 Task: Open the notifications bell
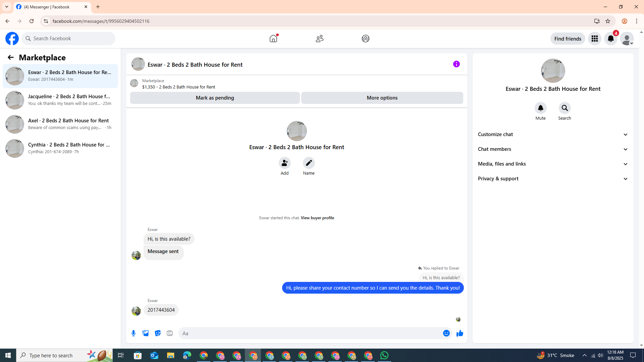(610, 39)
